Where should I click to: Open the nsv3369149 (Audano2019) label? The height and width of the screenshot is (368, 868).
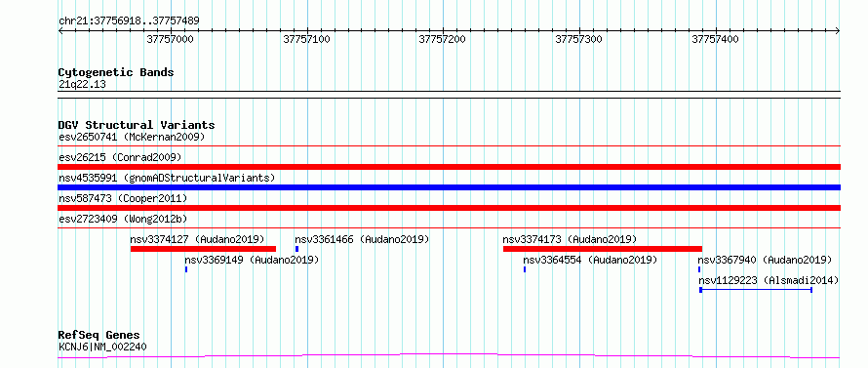click(252, 260)
